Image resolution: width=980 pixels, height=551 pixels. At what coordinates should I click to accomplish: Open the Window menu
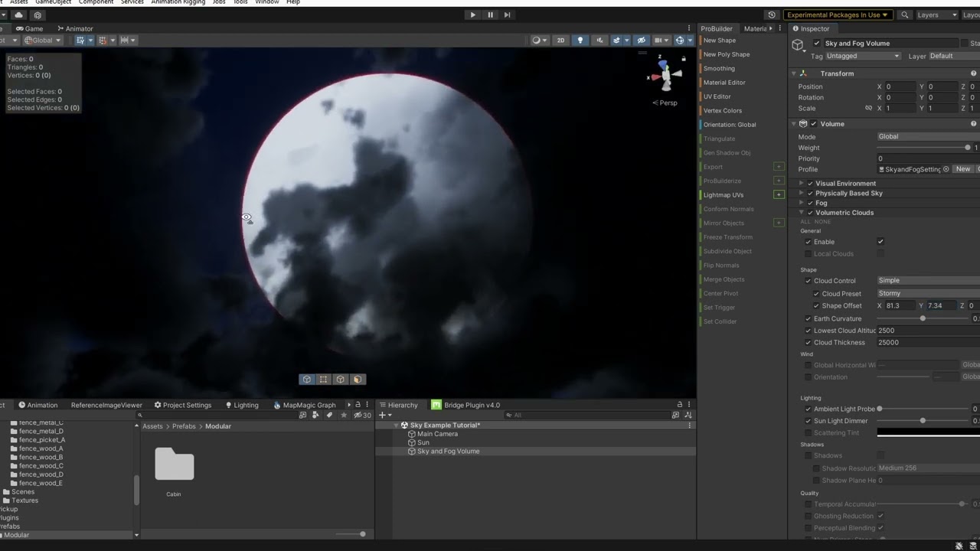267,2
